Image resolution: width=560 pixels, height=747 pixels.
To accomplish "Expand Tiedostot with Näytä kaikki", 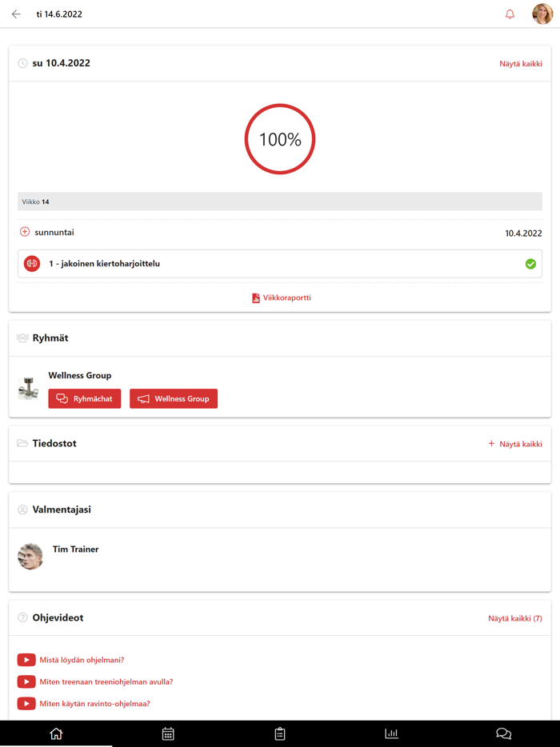I will click(515, 444).
